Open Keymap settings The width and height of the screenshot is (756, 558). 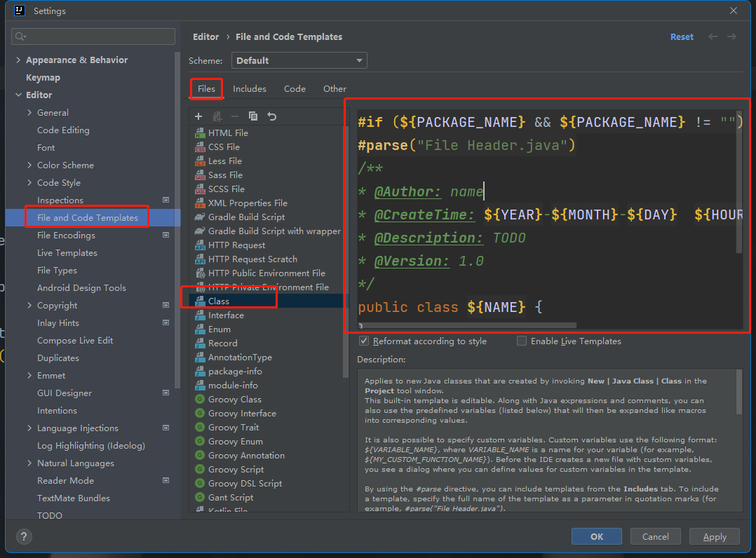tap(43, 78)
